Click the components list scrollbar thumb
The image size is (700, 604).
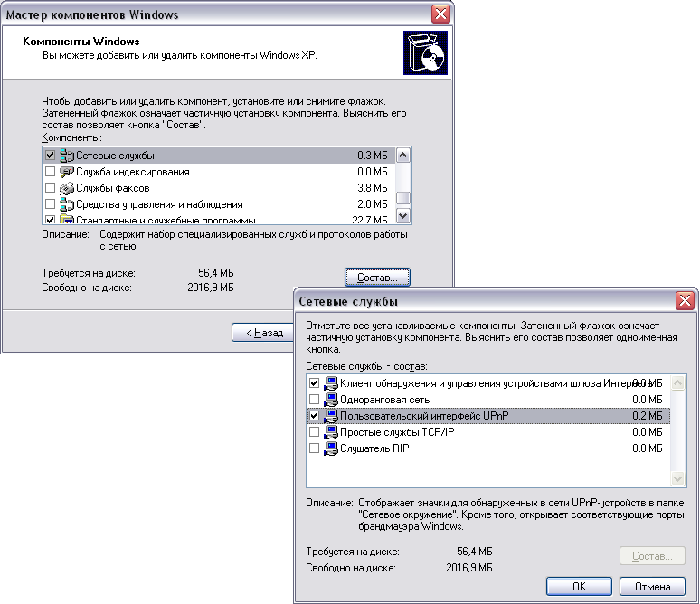click(403, 197)
